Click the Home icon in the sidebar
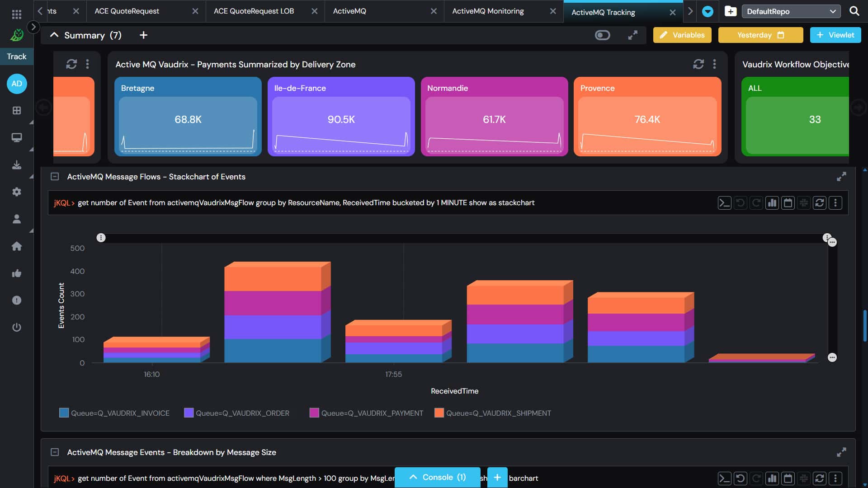Image resolution: width=868 pixels, height=488 pixels. tap(17, 246)
